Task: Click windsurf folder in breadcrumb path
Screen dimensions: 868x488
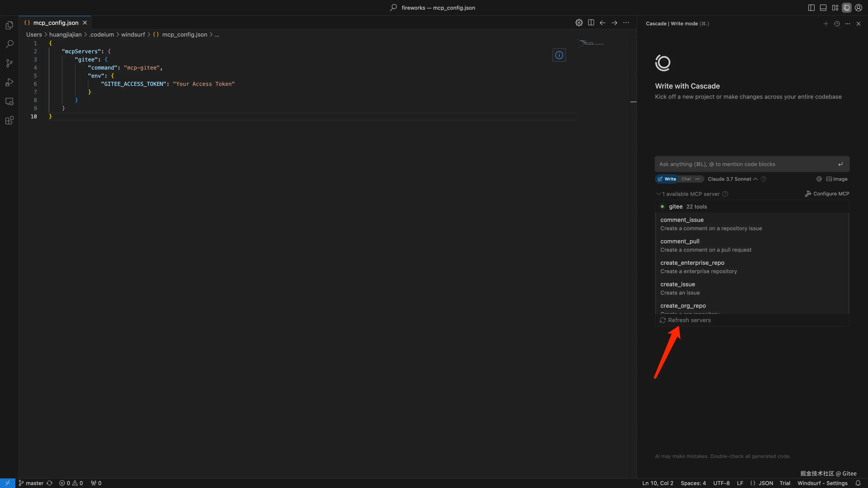Action: click(x=133, y=34)
